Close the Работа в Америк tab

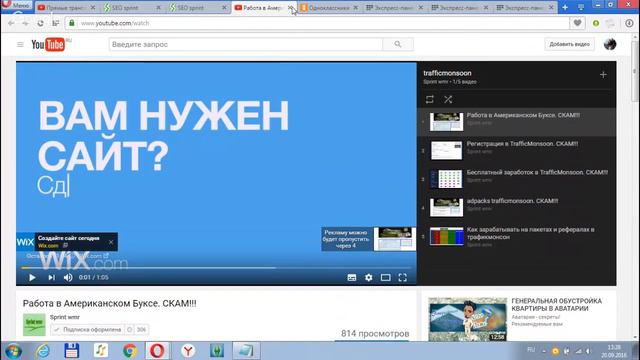point(290,8)
